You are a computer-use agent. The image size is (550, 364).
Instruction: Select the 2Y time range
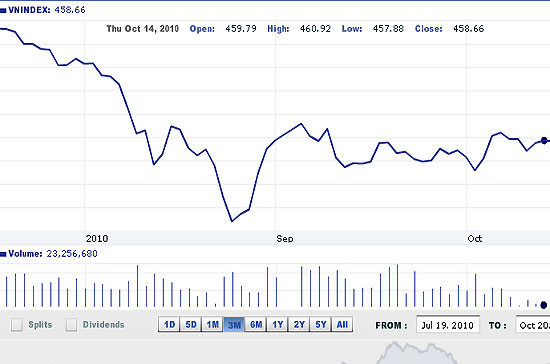pos(299,324)
